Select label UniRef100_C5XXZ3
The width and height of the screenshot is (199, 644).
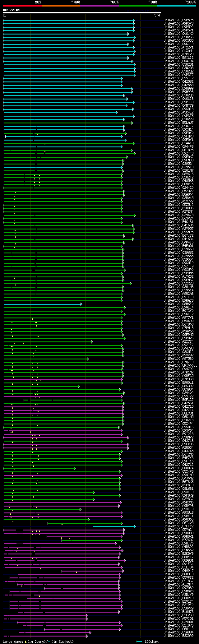(x=178, y=283)
